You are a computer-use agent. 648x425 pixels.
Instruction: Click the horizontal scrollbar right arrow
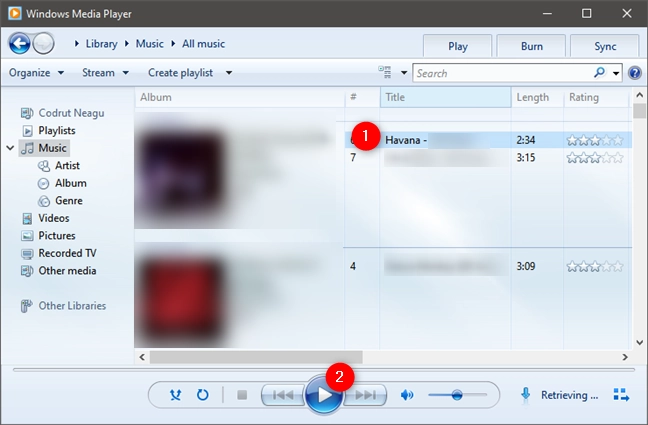625,357
